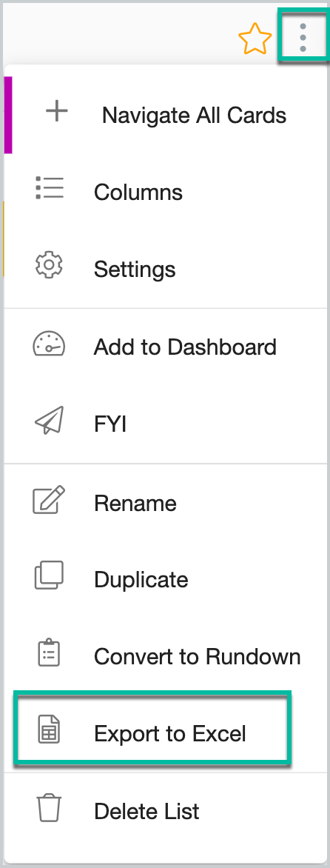Screen dimensions: 330x868
Task: Click the Delete List trash icon
Action: 49,808
